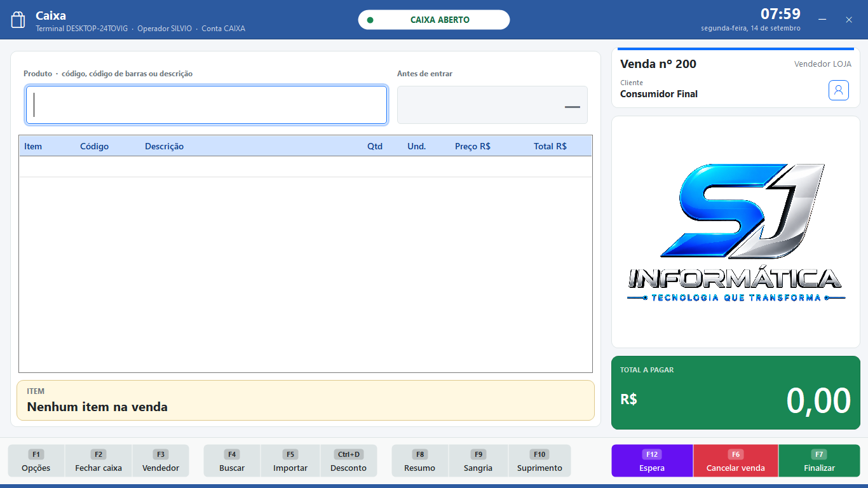Click the 0,00 total amount

(818, 400)
